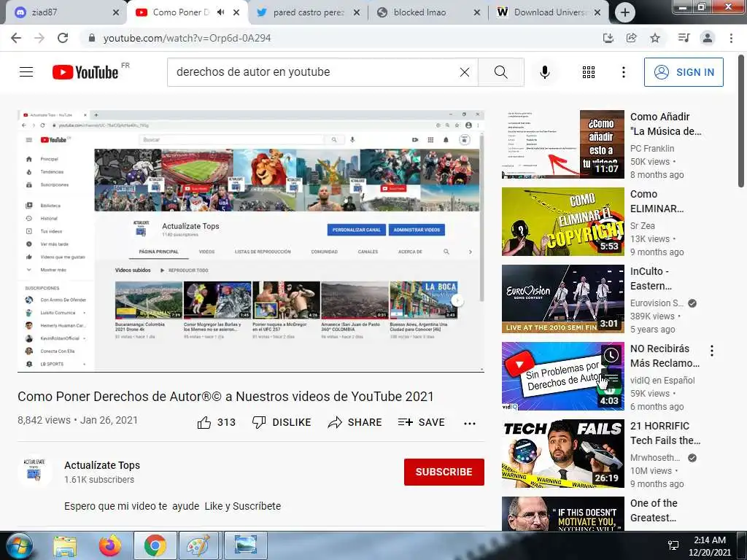The height and width of the screenshot is (560, 747).
Task: Click the network icon in system tray
Action: point(673,545)
